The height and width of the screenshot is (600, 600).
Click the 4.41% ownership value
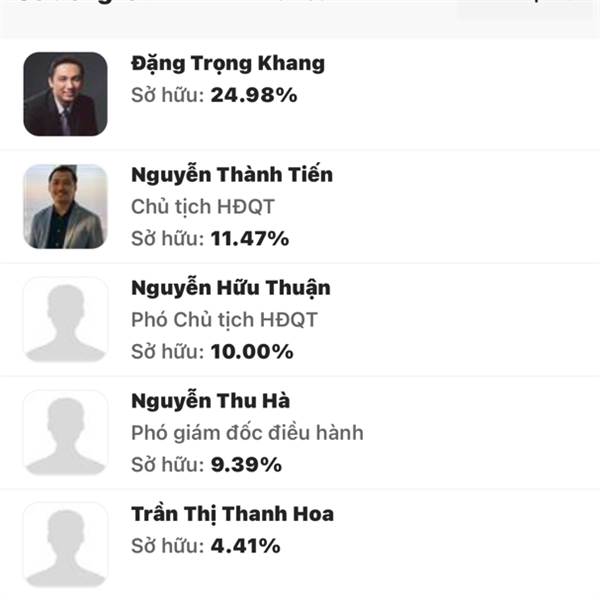click(246, 546)
